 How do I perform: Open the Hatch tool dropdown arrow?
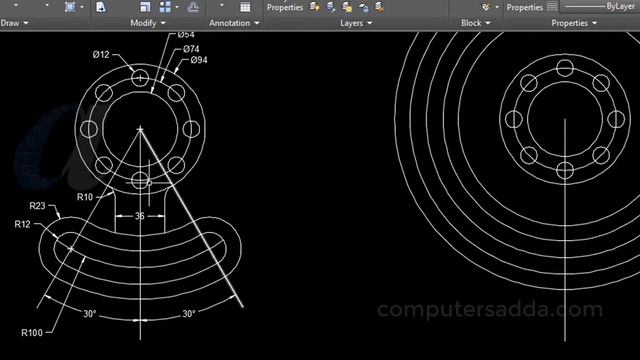tap(82, 7)
